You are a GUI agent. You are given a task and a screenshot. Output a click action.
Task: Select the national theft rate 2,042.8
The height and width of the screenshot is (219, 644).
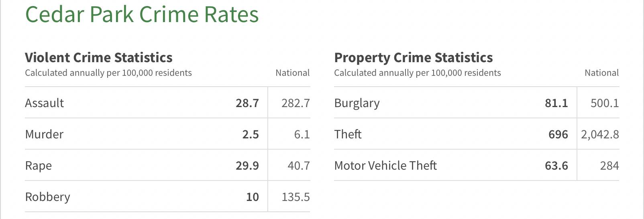coord(600,134)
